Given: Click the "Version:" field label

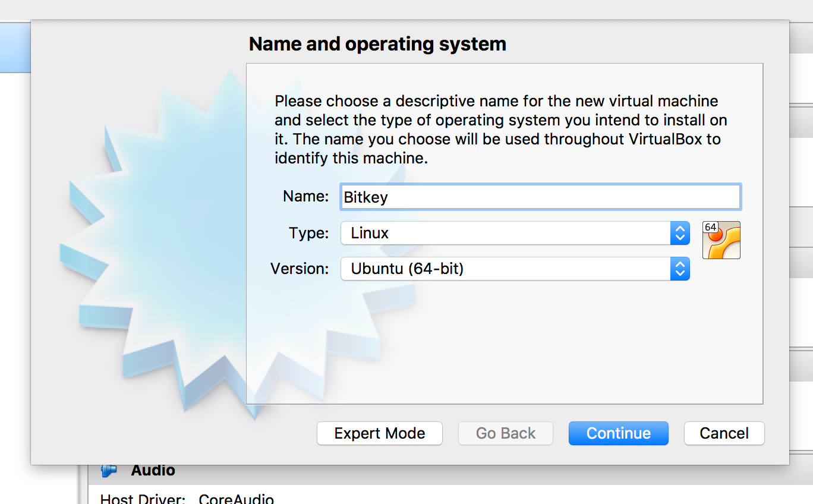Looking at the screenshot, I should [x=300, y=269].
